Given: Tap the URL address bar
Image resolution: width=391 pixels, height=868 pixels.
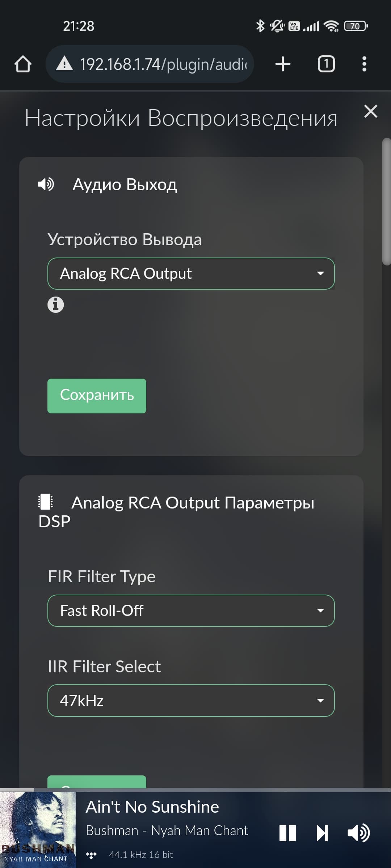Looking at the screenshot, I should click(x=163, y=64).
